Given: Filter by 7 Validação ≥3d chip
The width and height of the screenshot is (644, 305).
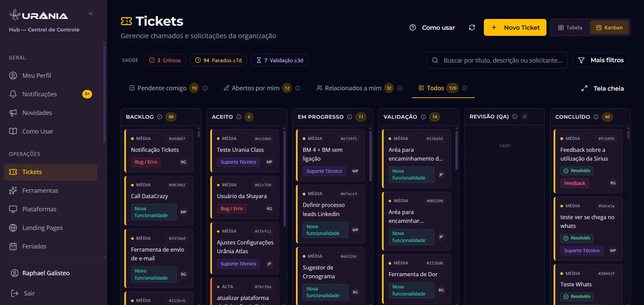Looking at the screenshot, I should (280, 60).
